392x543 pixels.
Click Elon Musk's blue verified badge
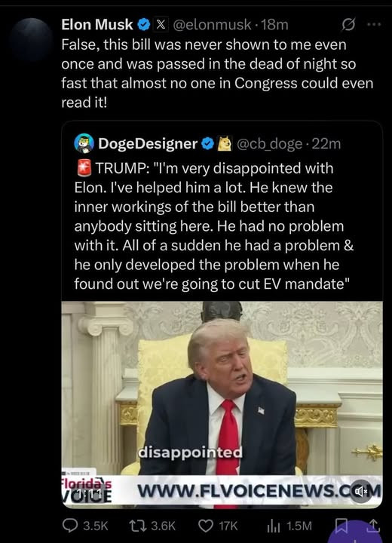tap(144, 25)
